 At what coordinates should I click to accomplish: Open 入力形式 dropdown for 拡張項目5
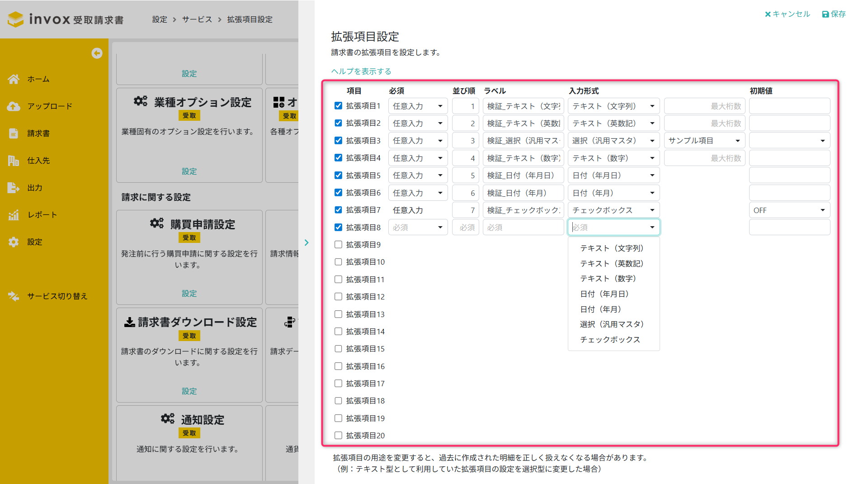tap(613, 175)
